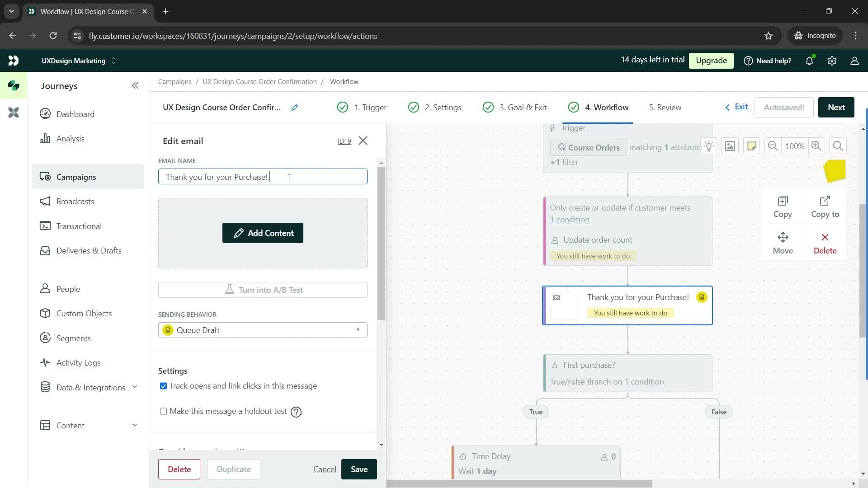Click the Turn into A/B Test button
This screenshot has height=488, width=868.
tap(263, 290)
